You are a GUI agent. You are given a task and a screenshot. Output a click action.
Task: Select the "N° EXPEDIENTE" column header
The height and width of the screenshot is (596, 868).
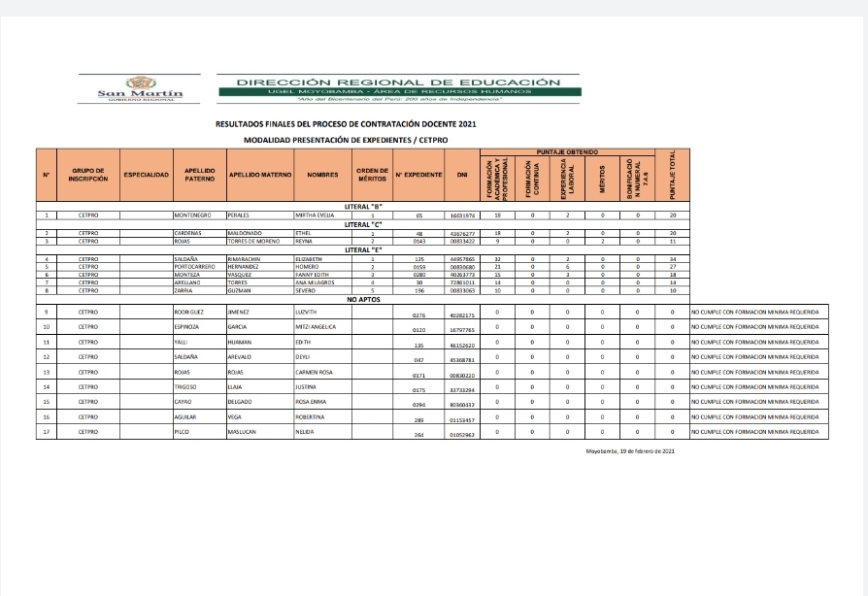[418, 175]
